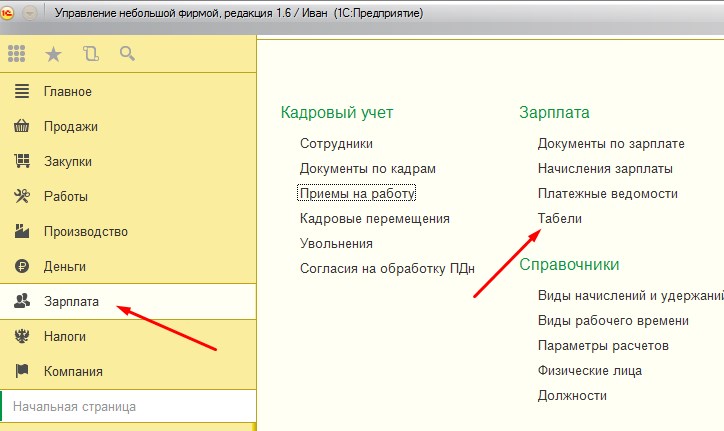Switch to Начальная страница tab
Image resolution: width=724 pixels, height=431 pixels.
pos(128,407)
